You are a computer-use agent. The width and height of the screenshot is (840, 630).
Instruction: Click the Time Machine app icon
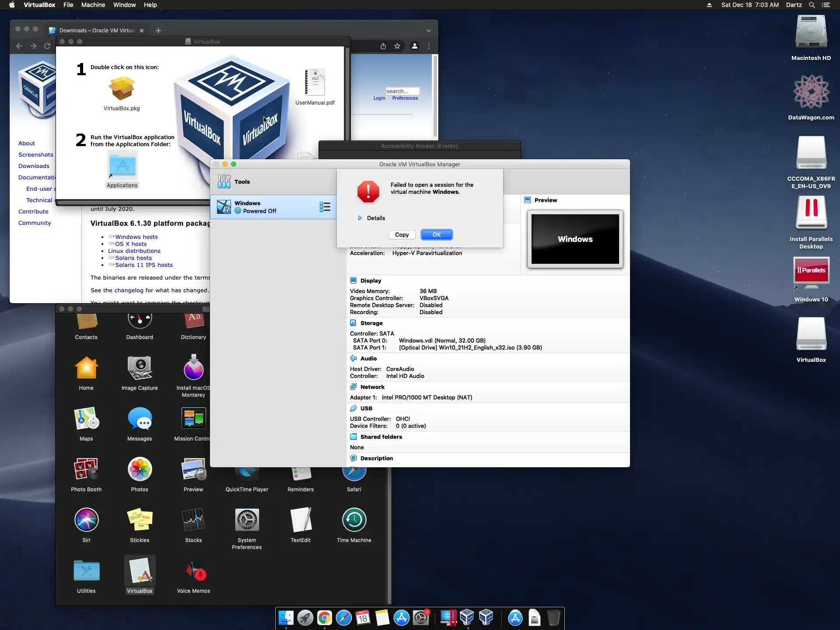tap(354, 520)
